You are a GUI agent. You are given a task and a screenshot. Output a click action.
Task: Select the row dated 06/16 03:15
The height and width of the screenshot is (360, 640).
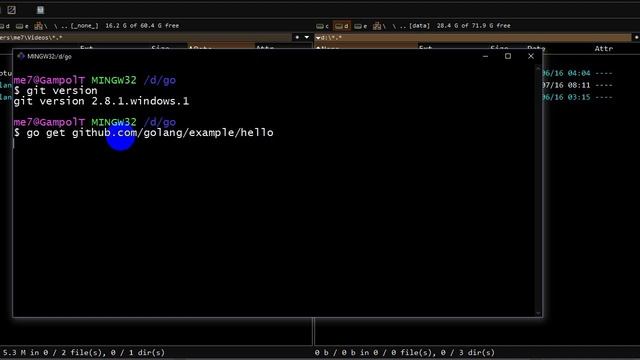pyautogui.click(x=578, y=97)
